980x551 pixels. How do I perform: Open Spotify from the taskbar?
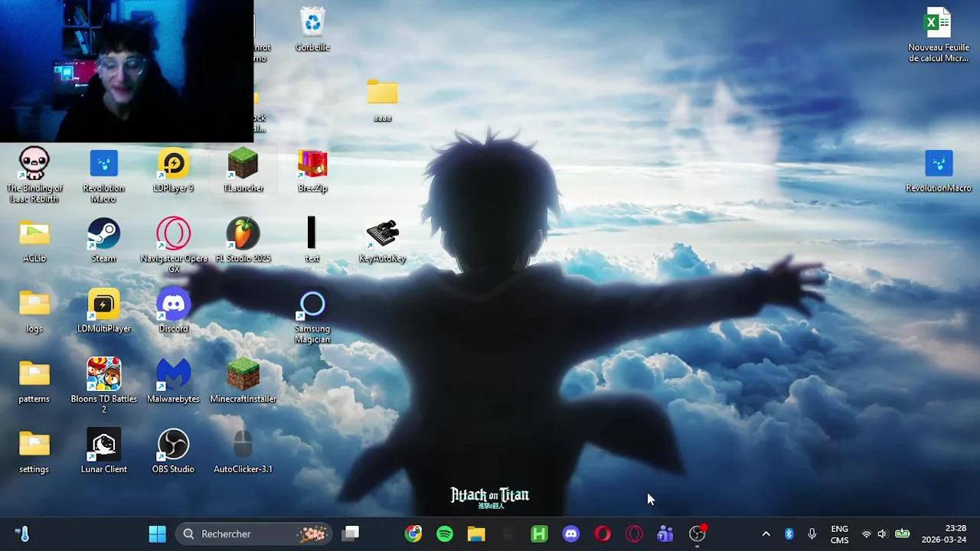tap(445, 534)
